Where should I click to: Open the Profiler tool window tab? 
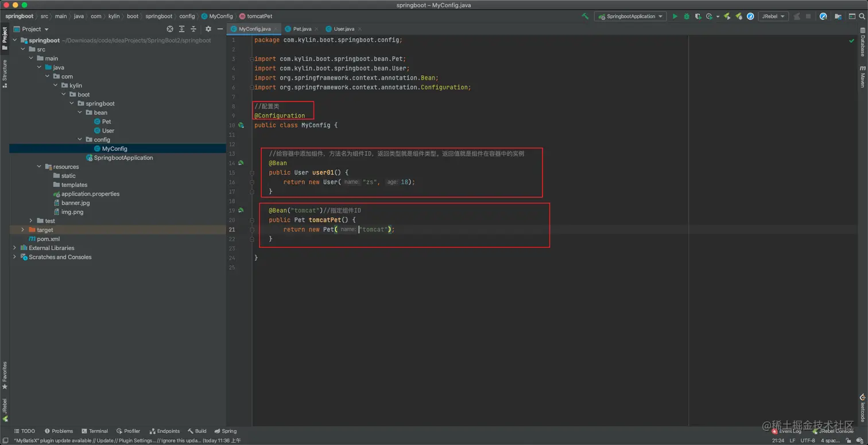coord(128,431)
